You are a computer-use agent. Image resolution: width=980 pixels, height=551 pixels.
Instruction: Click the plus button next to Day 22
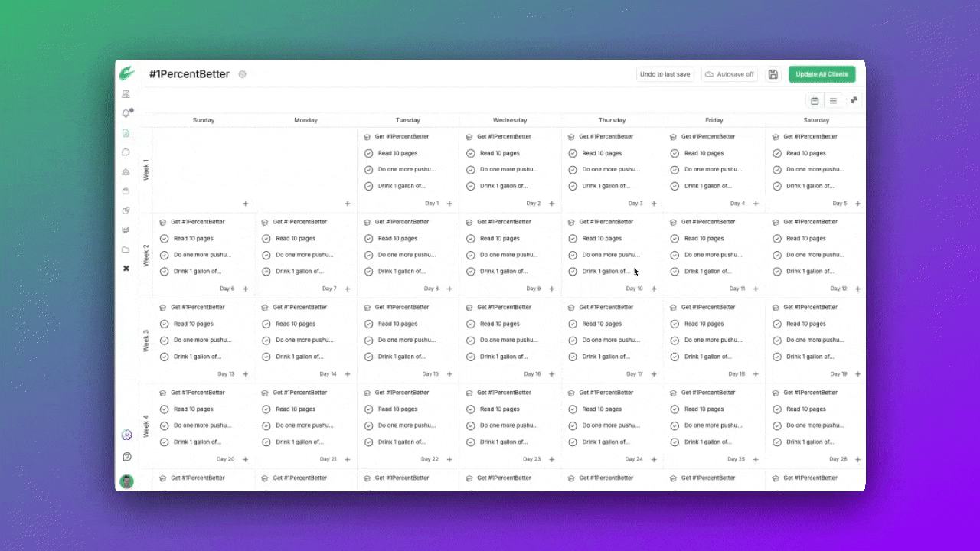pyautogui.click(x=449, y=460)
